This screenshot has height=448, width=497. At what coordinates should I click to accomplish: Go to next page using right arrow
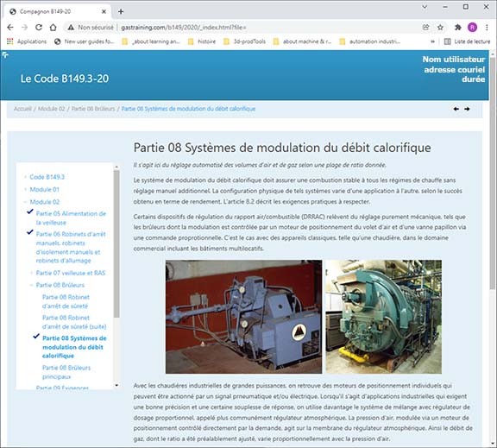click(x=467, y=109)
